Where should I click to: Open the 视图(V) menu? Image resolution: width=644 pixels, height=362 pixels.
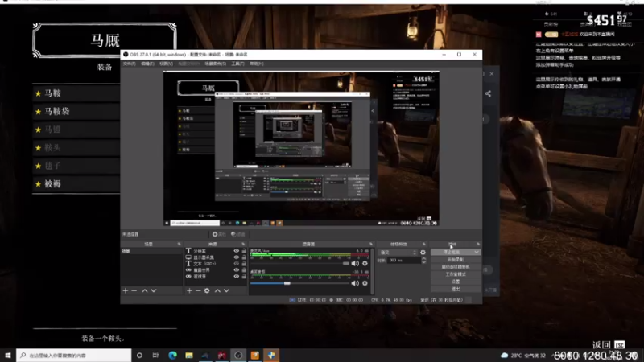click(166, 64)
